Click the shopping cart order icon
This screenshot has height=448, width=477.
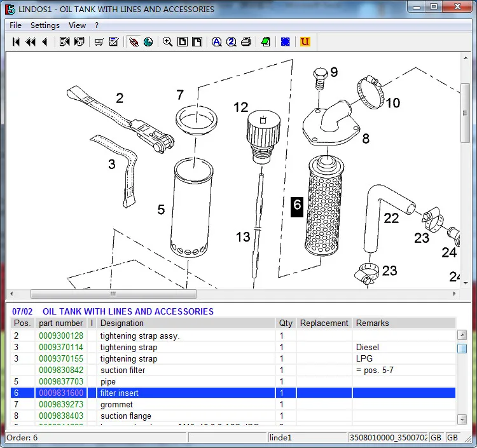point(99,42)
